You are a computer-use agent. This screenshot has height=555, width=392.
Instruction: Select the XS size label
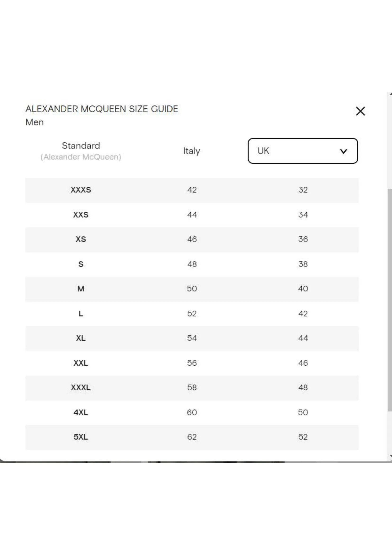click(x=81, y=239)
